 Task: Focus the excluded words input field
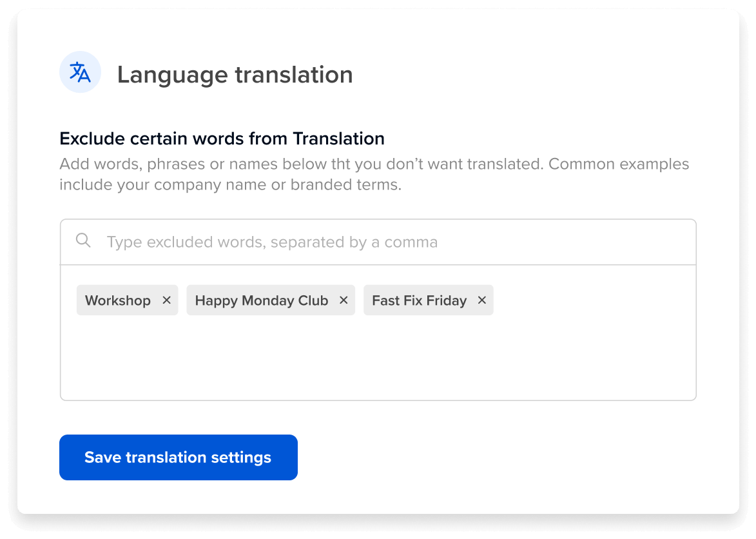(322, 242)
